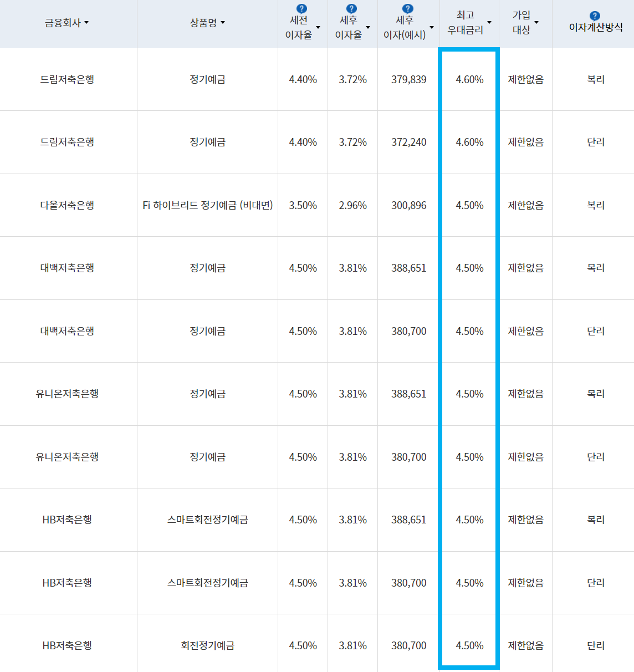The image size is (634, 672).
Task: Select 유니온저축은행 in the 복리 row
Action: [67, 394]
